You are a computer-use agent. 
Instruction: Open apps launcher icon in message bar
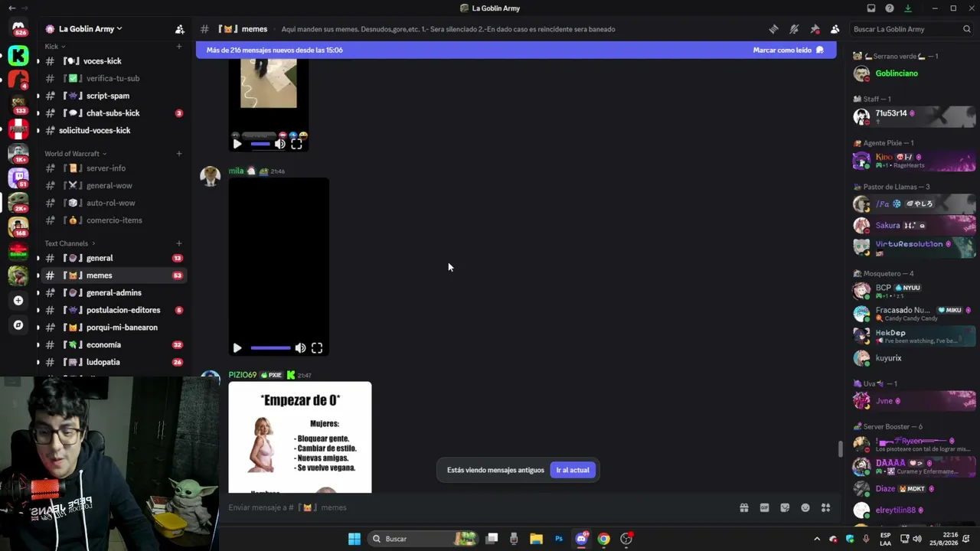[825, 507]
